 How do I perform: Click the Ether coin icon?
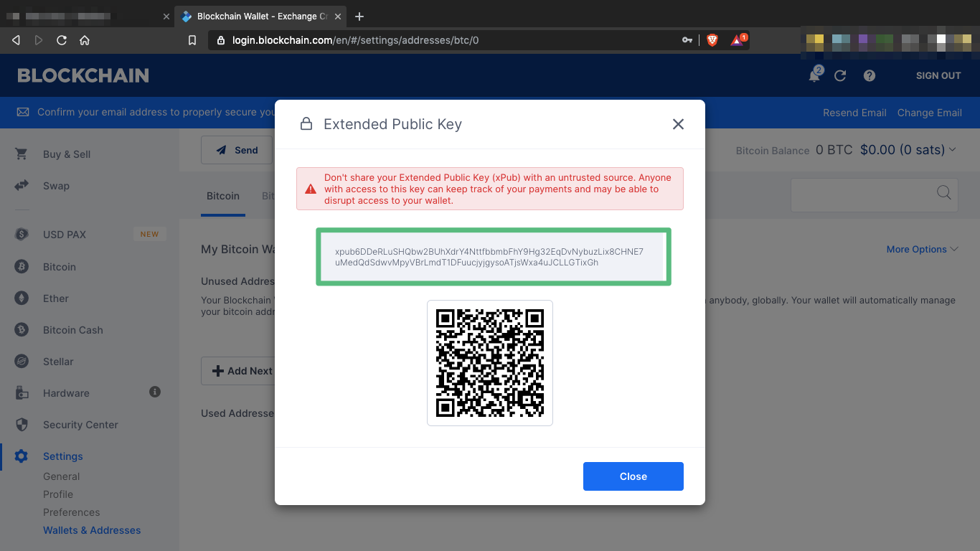(x=22, y=298)
